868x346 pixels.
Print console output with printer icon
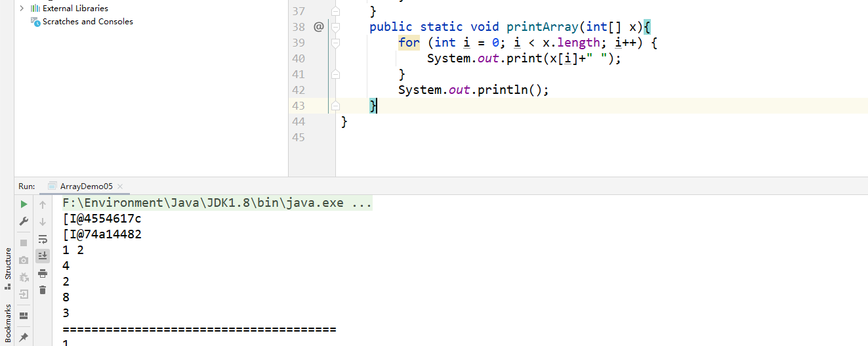pos(43,273)
